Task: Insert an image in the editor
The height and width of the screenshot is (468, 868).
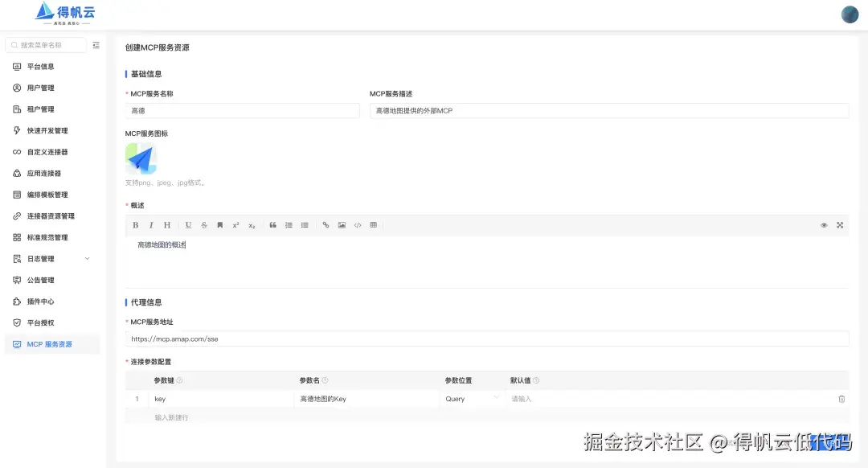Action: tap(342, 225)
